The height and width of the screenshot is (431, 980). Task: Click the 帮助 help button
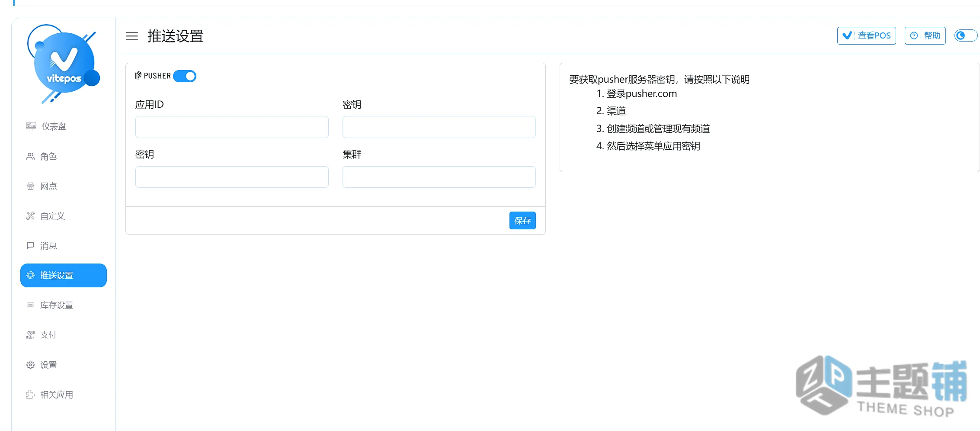point(925,35)
